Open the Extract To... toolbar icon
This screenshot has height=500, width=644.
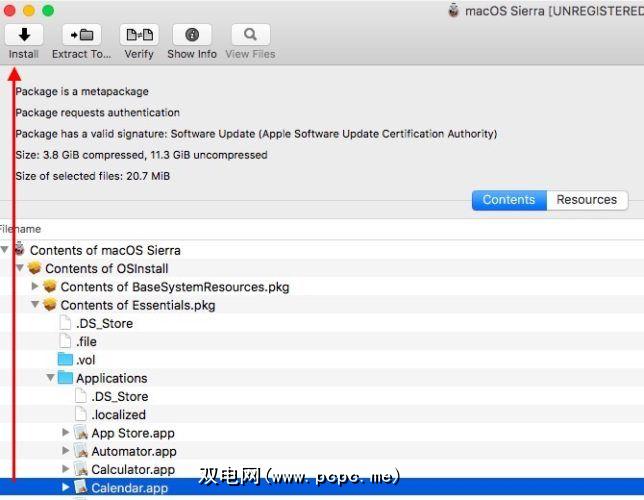[x=81, y=35]
